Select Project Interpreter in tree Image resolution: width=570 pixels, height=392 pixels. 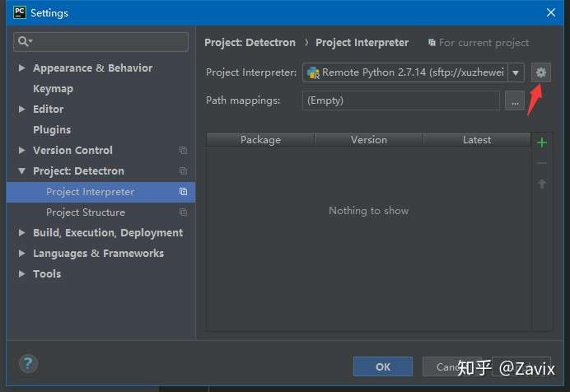(100, 192)
